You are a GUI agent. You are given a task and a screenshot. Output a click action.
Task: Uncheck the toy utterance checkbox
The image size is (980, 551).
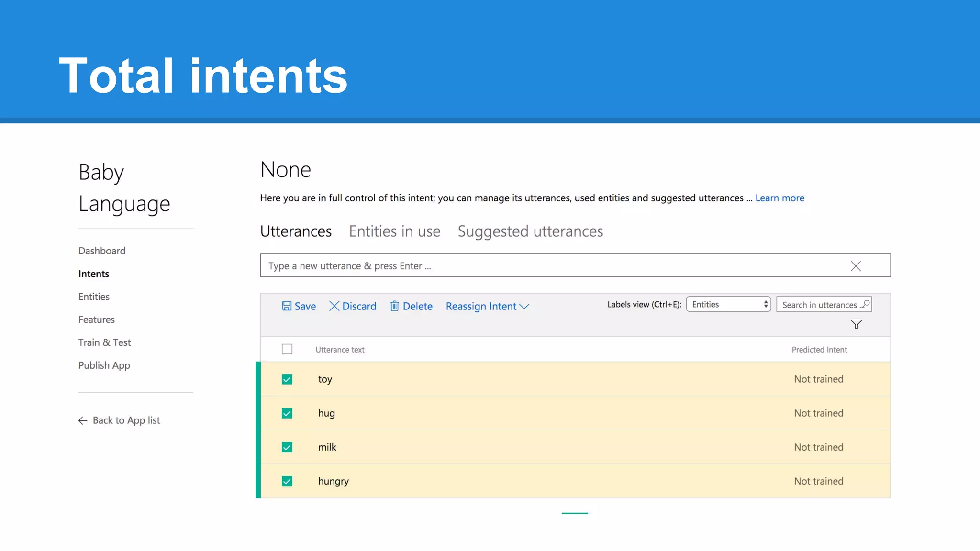pyautogui.click(x=287, y=379)
